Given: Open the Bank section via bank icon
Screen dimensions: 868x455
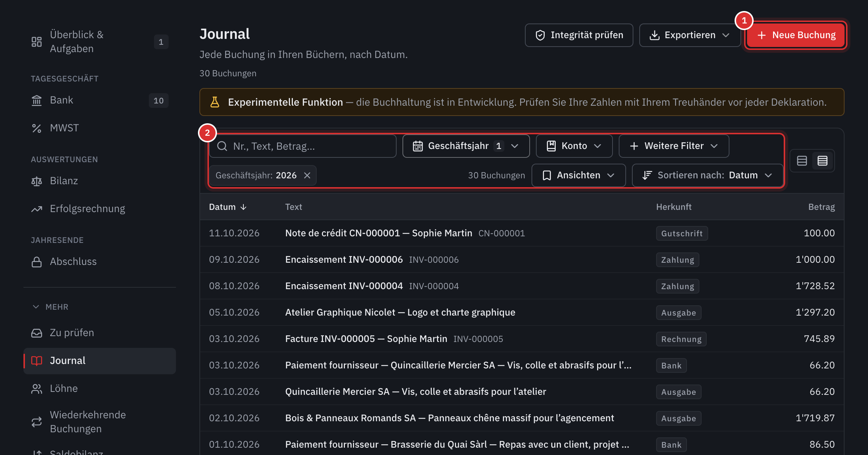Looking at the screenshot, I should coord(37,100).
